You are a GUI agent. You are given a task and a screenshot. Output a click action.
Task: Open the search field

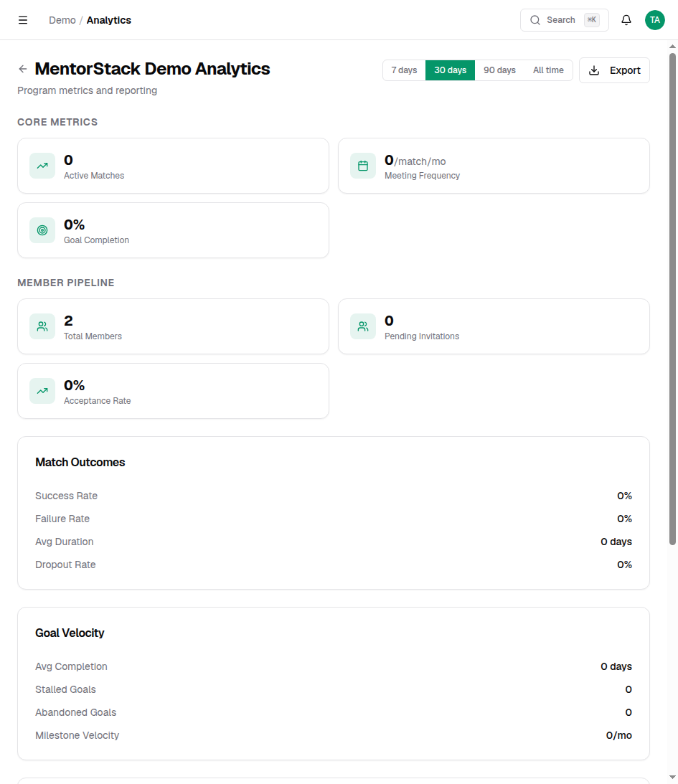[x=565, y=20]
